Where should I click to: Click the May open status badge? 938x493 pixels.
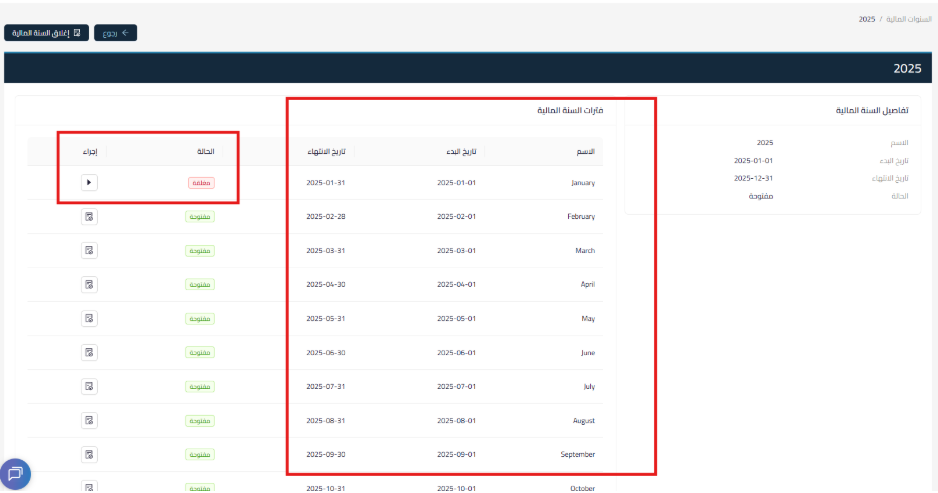coord(200,319)
